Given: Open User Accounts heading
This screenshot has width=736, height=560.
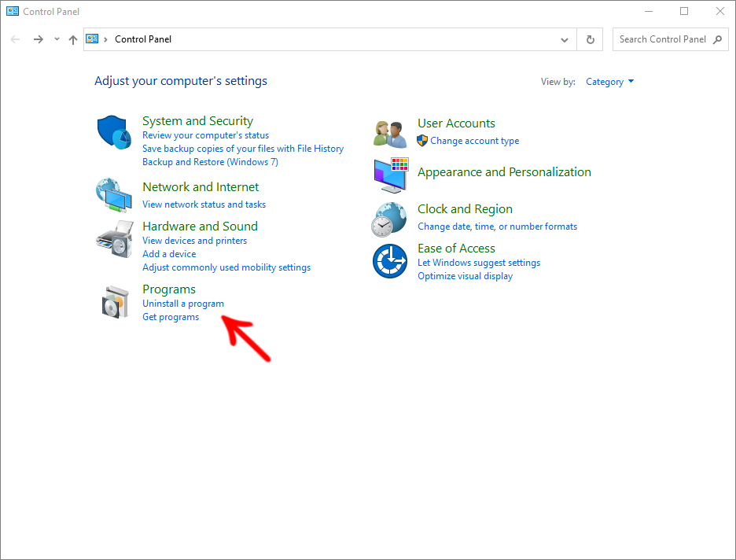Looking at the screenshot, I should pos(456,123).
